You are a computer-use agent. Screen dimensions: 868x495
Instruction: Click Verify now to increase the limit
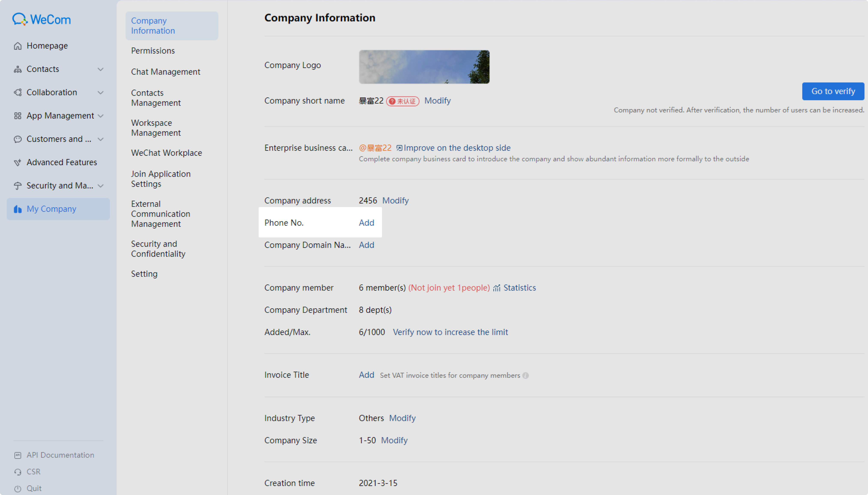[450, 332]
